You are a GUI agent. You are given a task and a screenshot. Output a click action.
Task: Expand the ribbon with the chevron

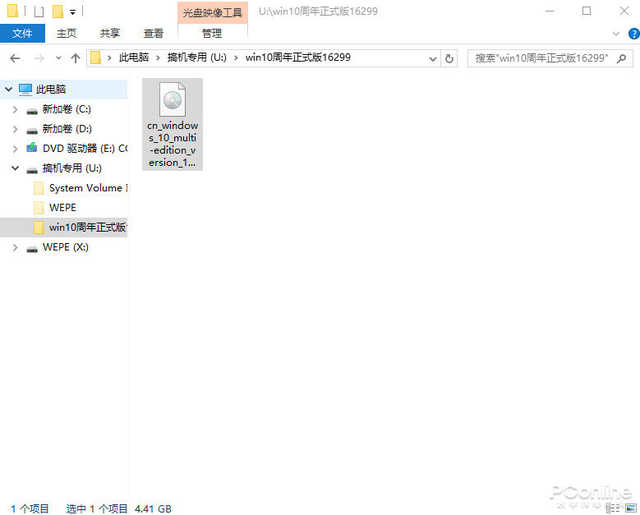pos(616,34)
